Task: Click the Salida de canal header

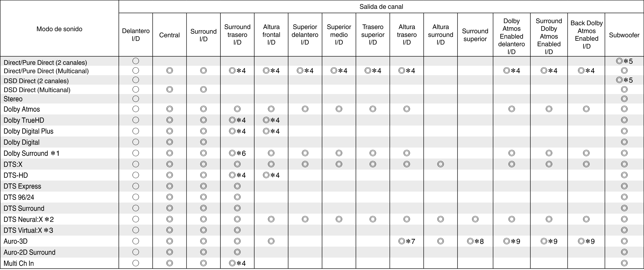Action: point(381,6)
